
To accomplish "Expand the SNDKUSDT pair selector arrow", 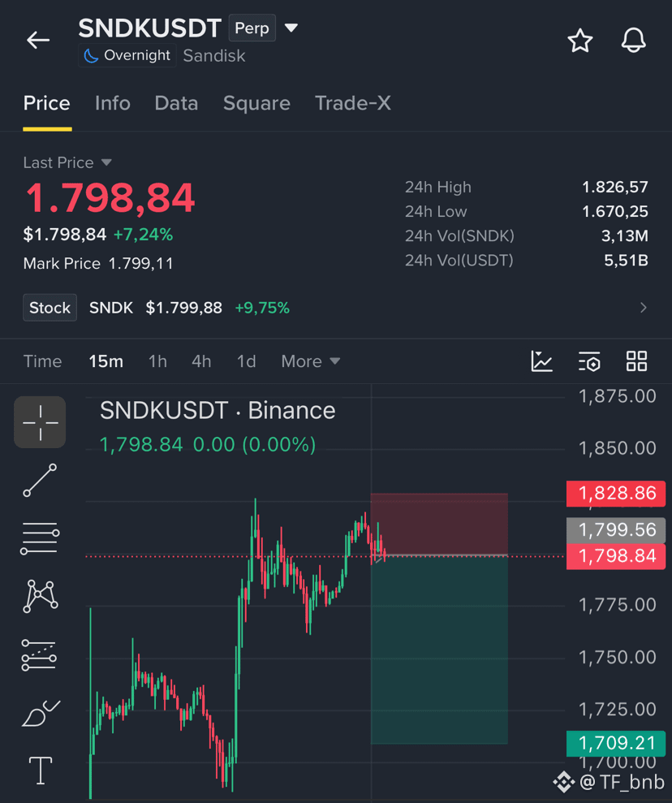I will (291, 28).
